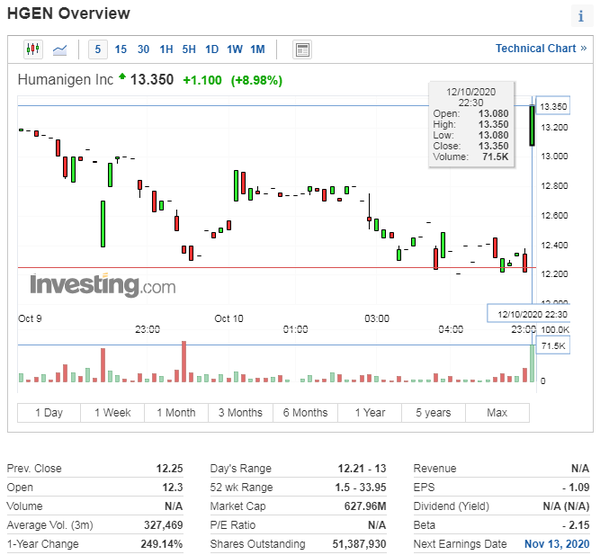600x555 pixels.
Task: Switch to the area line chart icon
Action: click(60, 49)
